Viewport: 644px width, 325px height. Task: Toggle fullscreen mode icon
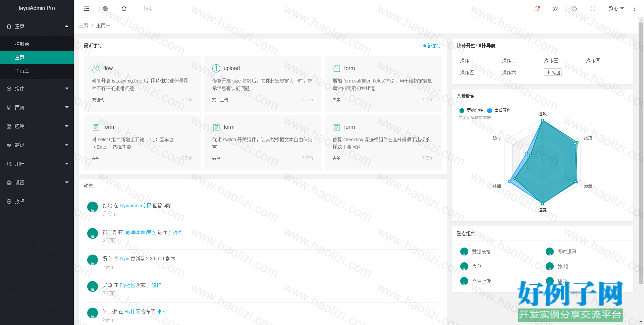click(593, 9)
